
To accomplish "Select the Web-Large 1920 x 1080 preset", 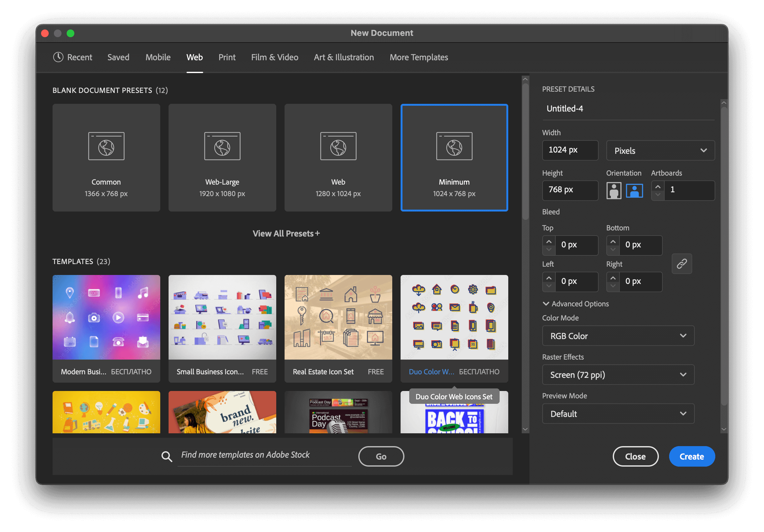I will (222, 158).
